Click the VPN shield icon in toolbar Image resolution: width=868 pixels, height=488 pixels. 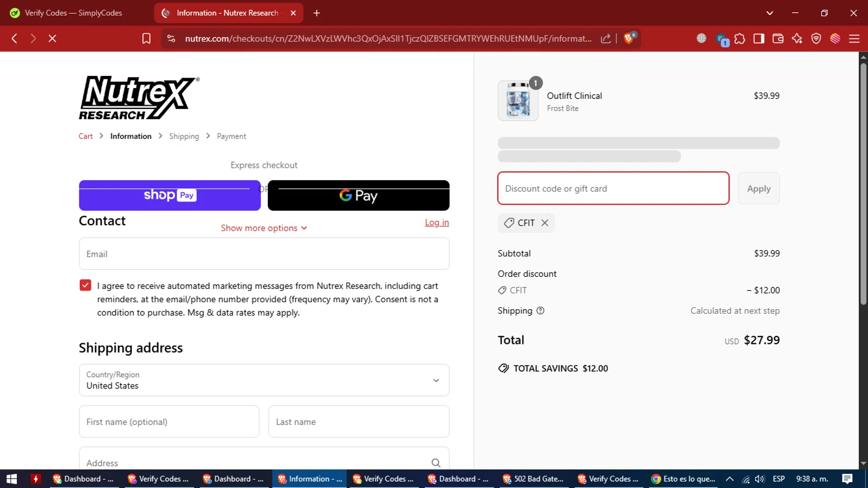click(x=816, y=38)
